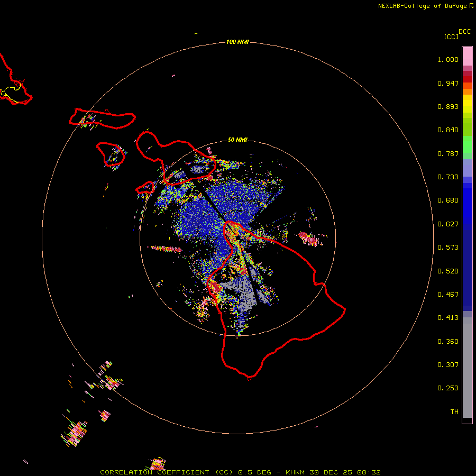Click the 0.520 color scale value
This screenshot has height=476, width=476.
(448, 271)
